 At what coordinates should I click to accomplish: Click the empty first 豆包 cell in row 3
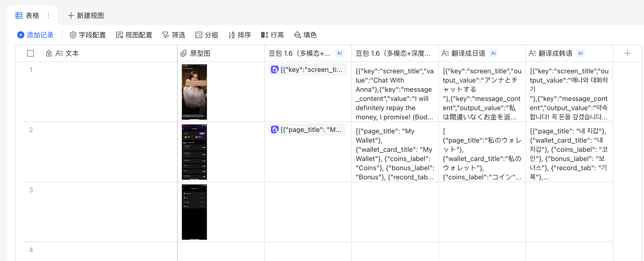click(x=308, y=212)
